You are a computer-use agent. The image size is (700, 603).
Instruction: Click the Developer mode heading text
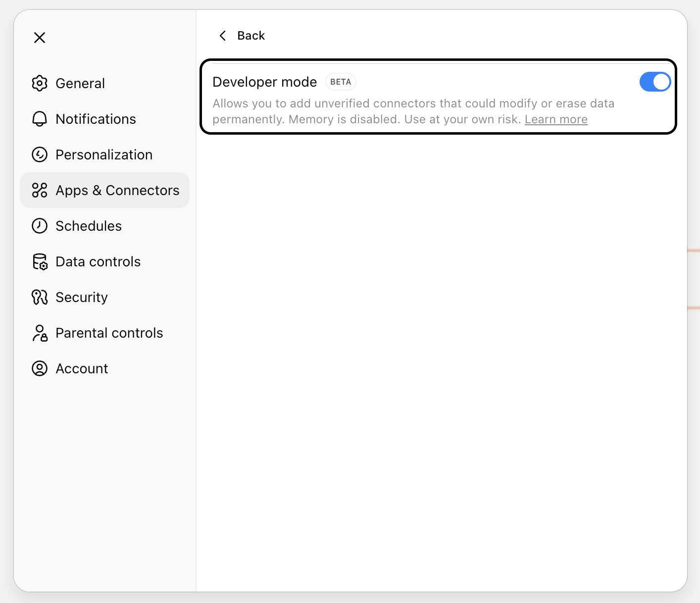tap(264, 82)
